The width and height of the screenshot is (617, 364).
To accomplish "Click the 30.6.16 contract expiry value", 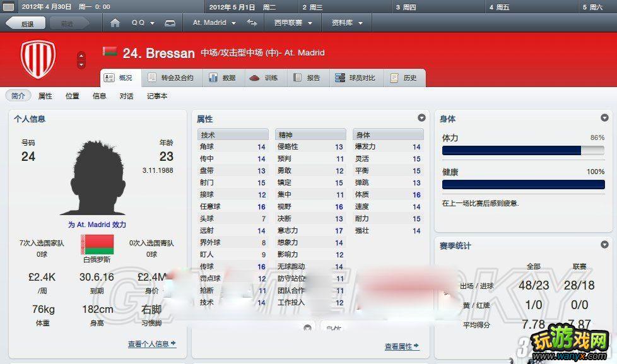I will pos(97,277).
